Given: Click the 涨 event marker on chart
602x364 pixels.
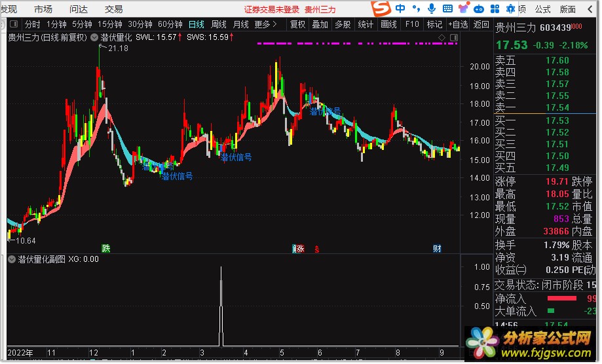Looking at the screenshot, I should (x=299, y=249).
